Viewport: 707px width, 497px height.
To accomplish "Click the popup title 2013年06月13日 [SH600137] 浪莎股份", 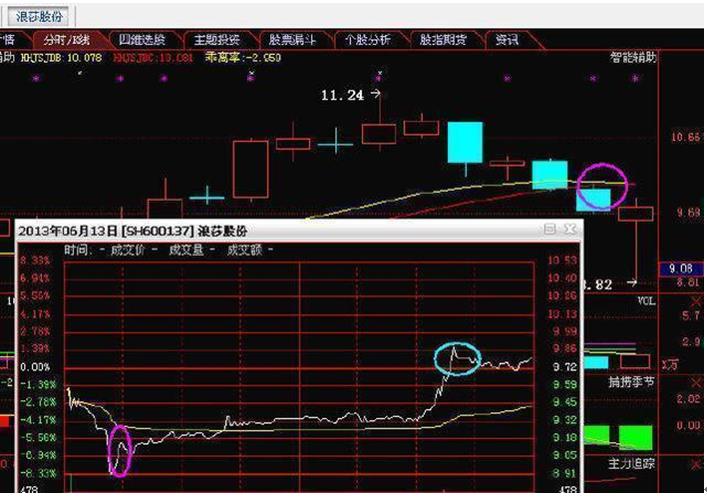I will [133, 231].
